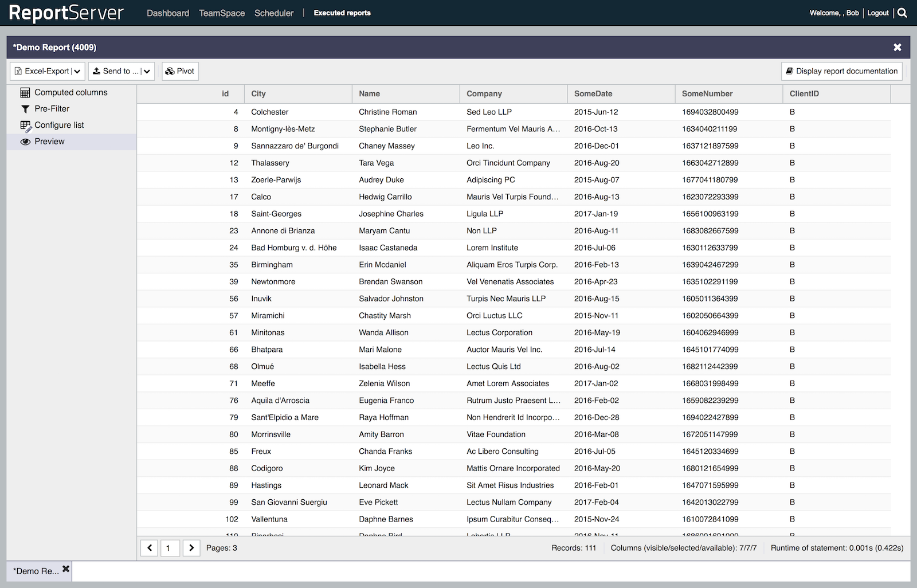Click the company cell Leo Inc.

[480, 146]
